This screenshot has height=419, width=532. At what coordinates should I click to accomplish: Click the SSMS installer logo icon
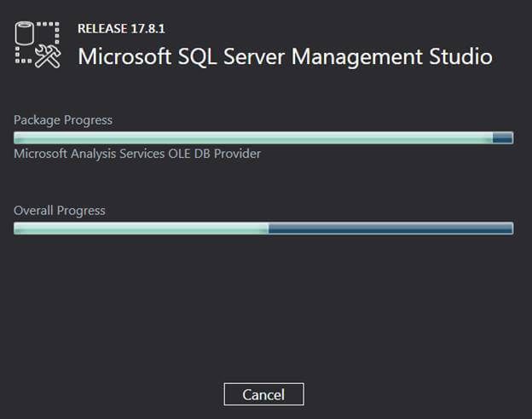39,43
